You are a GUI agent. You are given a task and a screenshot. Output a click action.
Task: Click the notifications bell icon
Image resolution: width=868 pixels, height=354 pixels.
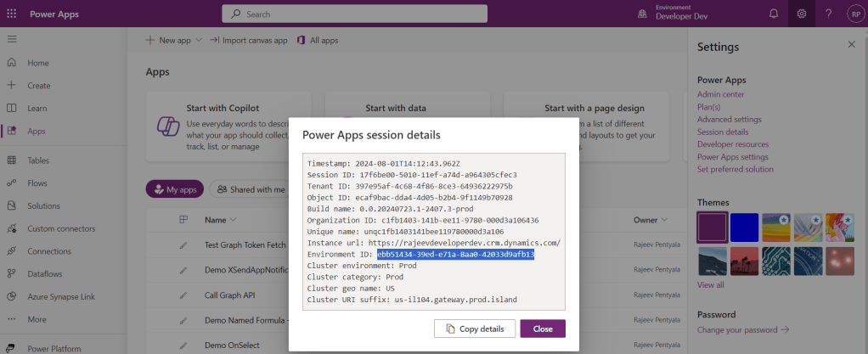[773, 14]
